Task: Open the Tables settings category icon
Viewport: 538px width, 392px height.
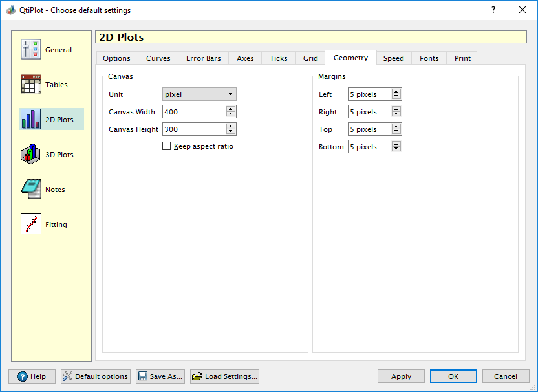Action: [x=31, y=85]
